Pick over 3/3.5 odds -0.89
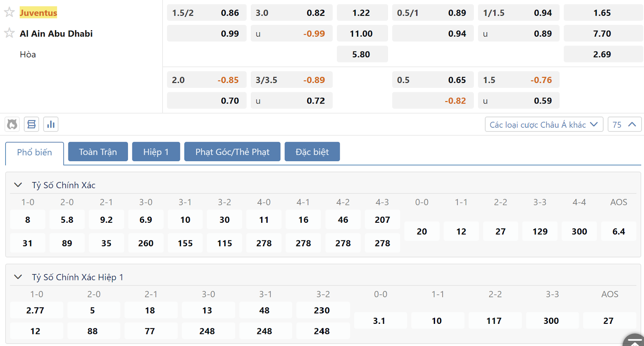This screenshot has height=346, width=644. pyautogui.click(x=291, y=80)
